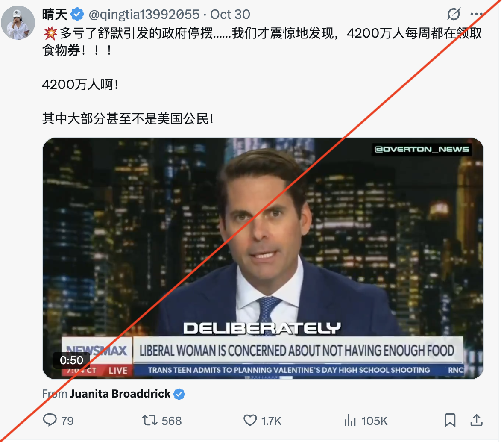Screen dimensions: 504x442
Task: Open the Oct 30 timestamp link
Action: (x=230, y=15)
